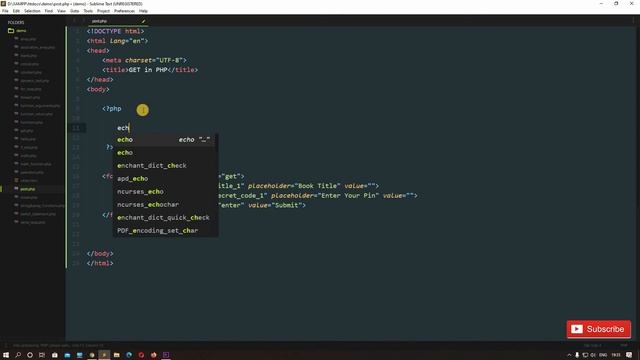The height and width of the screenshot is (360, 640).
Task: Open the Selection menu
Action: tap(32, 11)
